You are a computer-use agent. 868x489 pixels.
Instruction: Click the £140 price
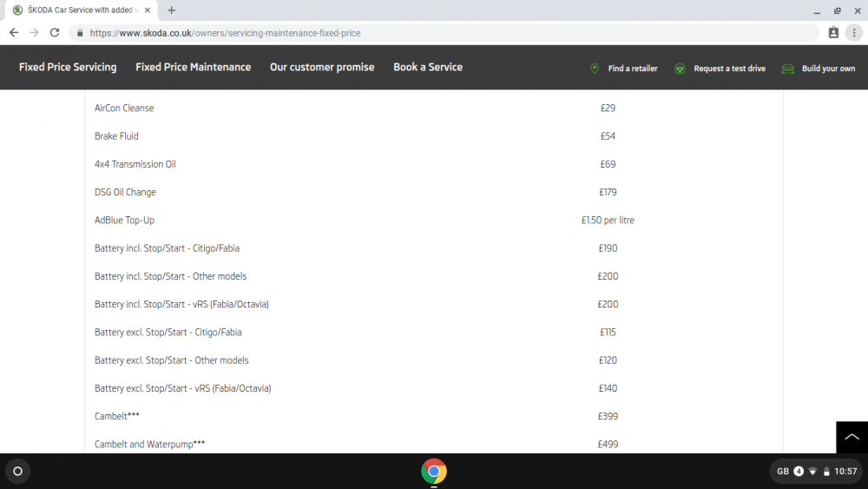click(x=608, y=388)
